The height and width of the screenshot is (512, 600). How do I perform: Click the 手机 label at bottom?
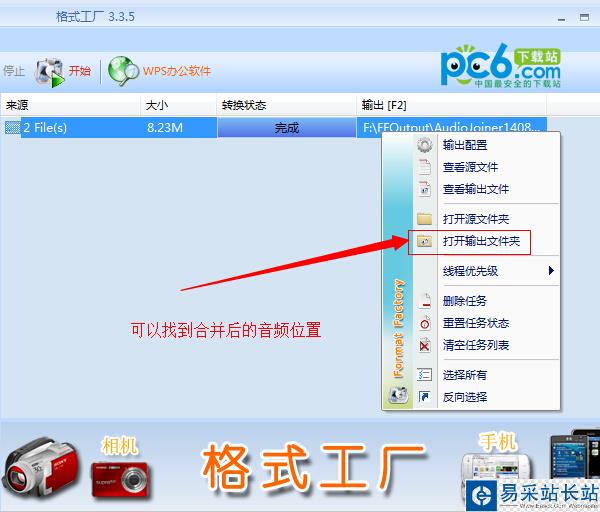(498, 442)
